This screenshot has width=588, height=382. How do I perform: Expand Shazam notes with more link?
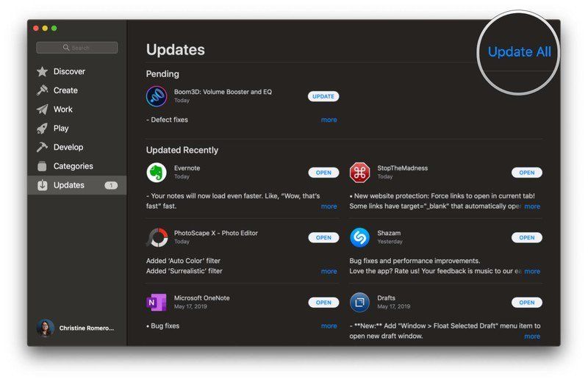tap(532, 271)
